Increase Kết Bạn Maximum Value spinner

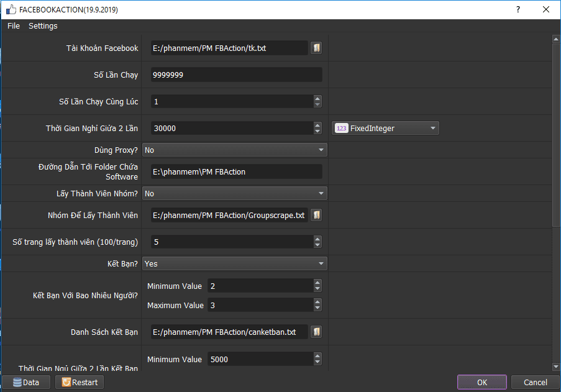coord(317,302)
